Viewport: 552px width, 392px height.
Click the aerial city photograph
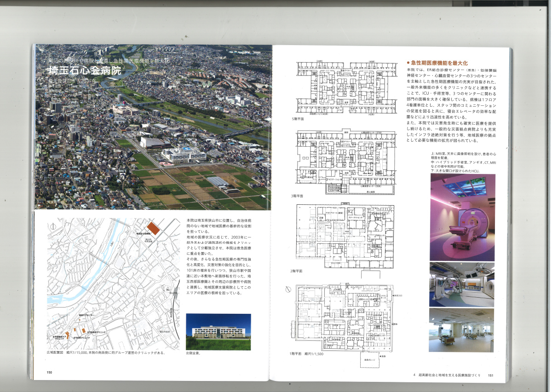click(153, 127)
